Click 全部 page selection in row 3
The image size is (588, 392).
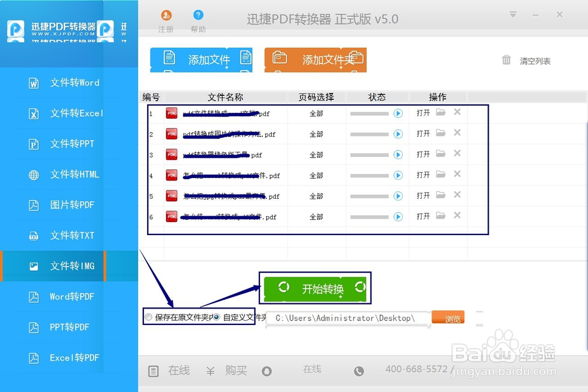(316, 155)
